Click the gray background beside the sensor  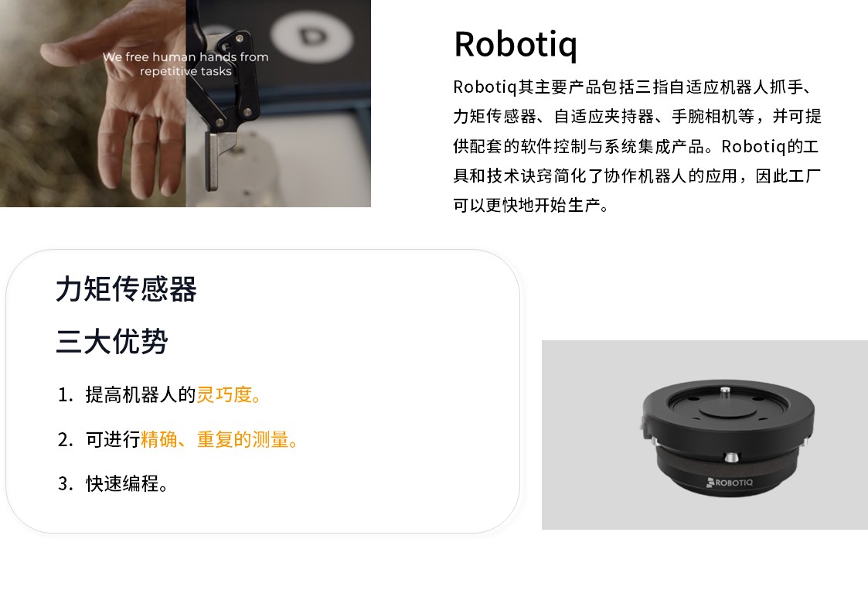click(587, 435)
